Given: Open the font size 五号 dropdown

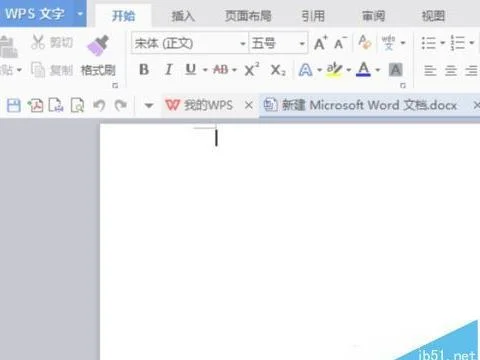Looking at the screenshot, I should pos(302,43).
